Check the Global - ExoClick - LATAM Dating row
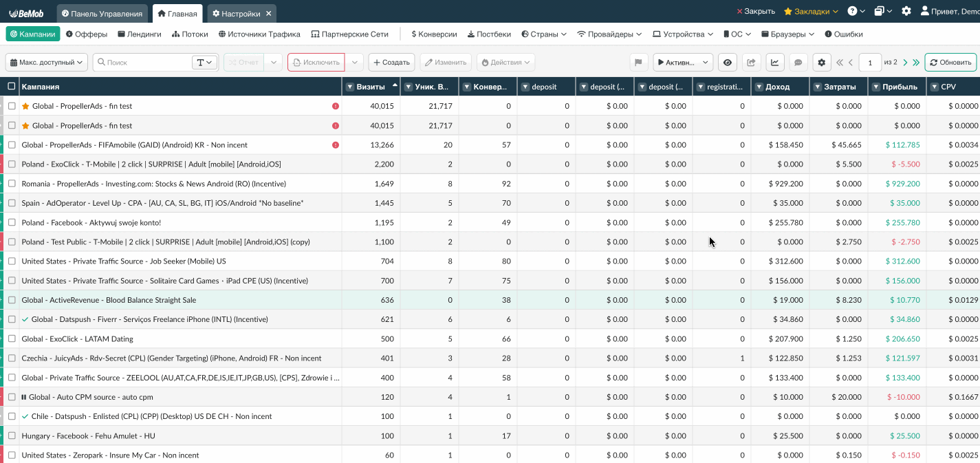 [12, 338]
